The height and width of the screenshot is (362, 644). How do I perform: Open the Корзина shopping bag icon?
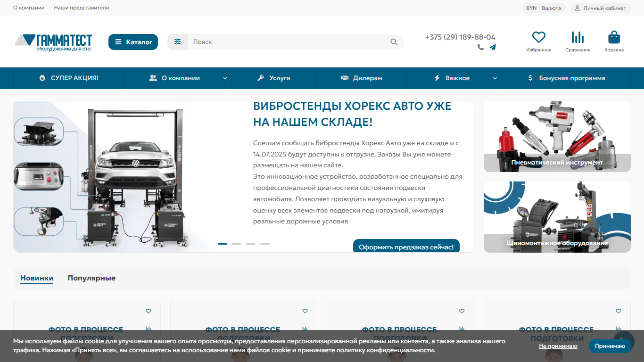614,37
